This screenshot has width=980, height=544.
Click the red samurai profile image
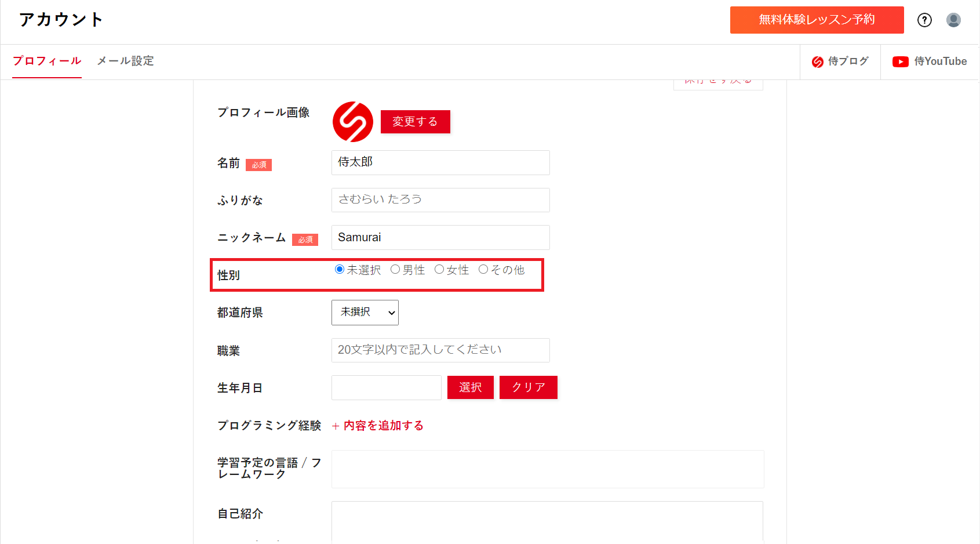352,122
